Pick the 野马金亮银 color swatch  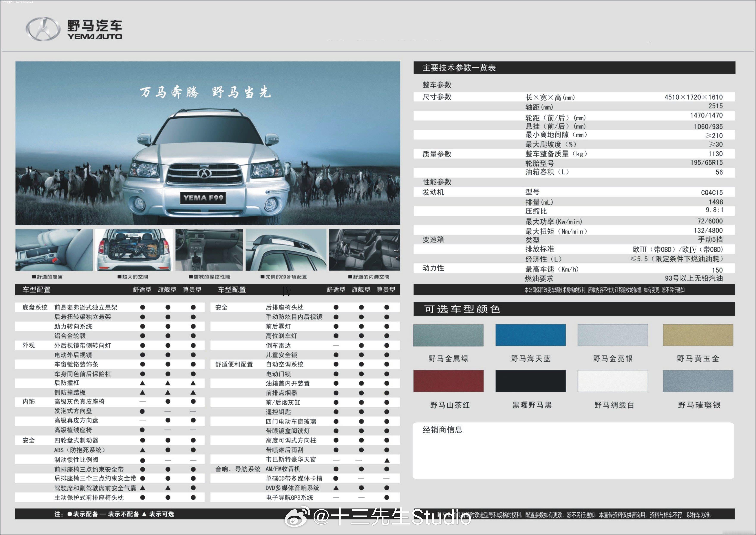point(613,335)
